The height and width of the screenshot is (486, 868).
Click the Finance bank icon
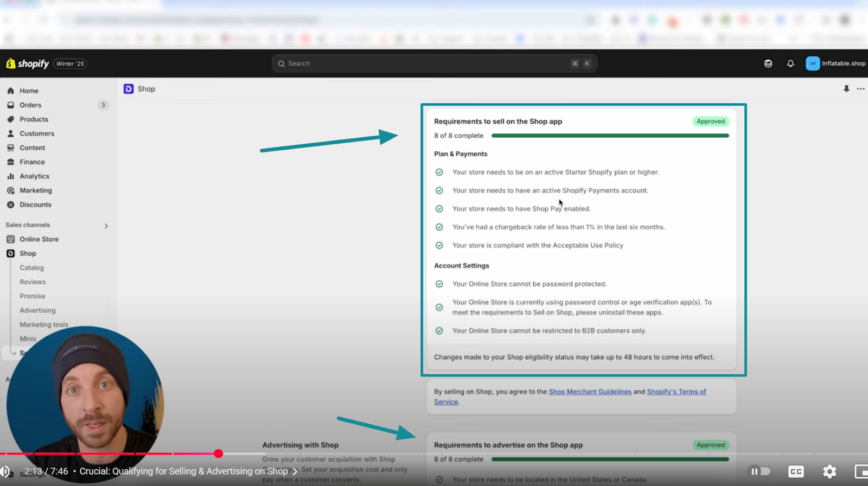[10, 162]
